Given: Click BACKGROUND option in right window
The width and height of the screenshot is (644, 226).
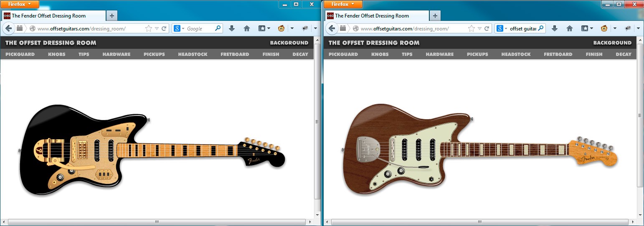Looking at the screenshot, I should 612,43.
